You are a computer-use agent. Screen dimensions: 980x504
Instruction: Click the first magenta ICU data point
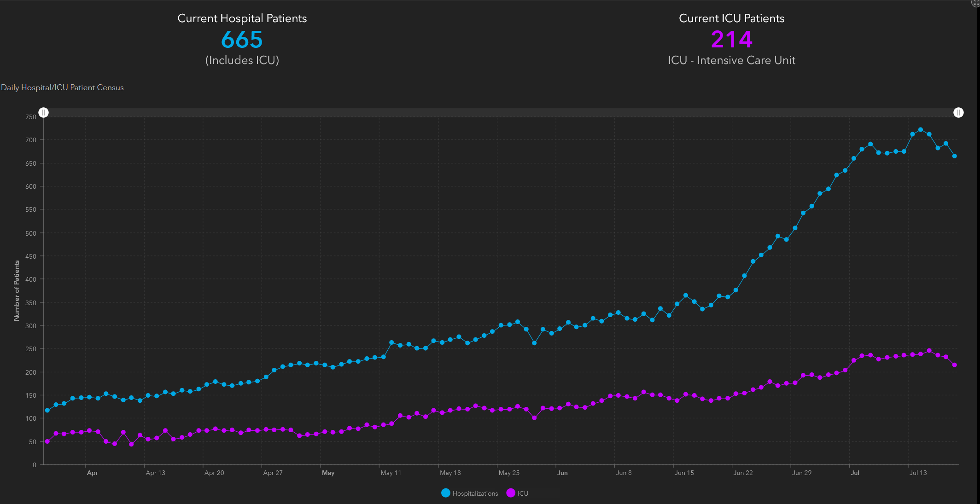47,441
